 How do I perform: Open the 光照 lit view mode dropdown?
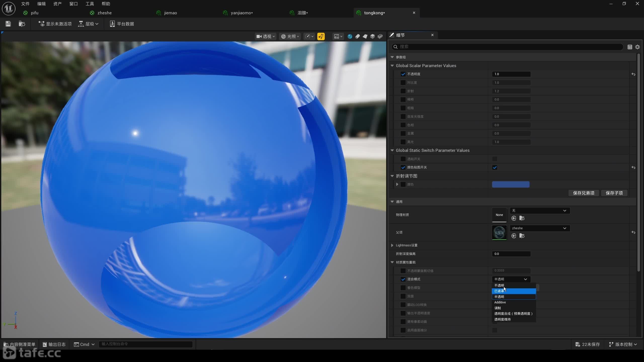tap(290, 36)
